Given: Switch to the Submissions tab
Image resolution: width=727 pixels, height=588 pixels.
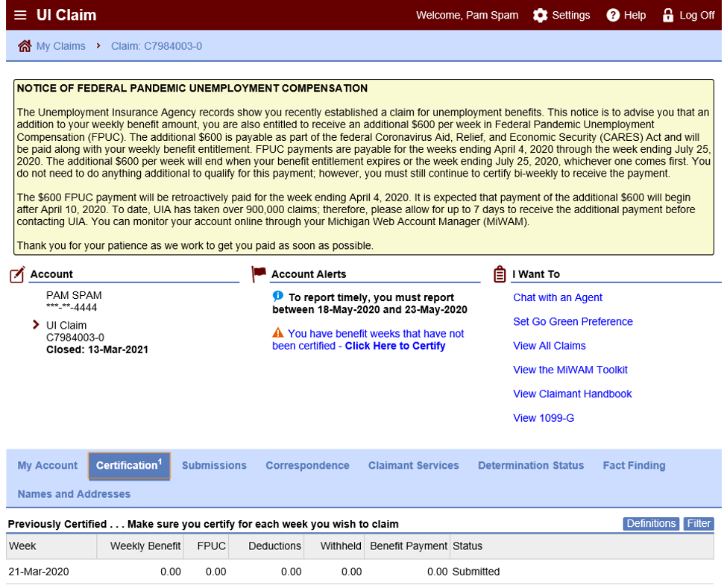Looking at the screenshot, I should (x=214, y=466).
